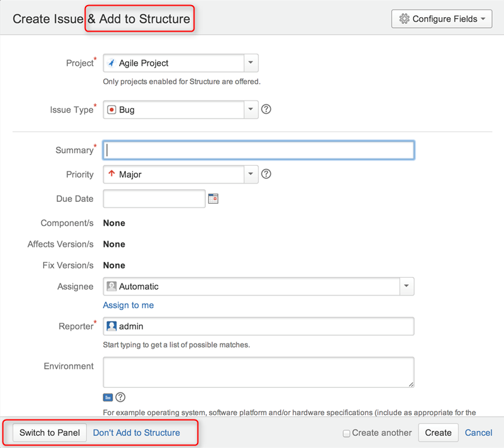Click the Assign to me link

[129, 305]
